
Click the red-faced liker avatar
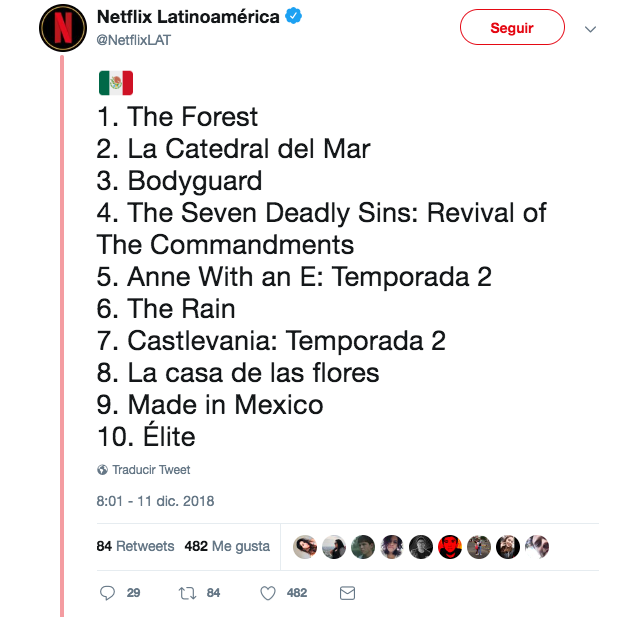pos(450,546)
